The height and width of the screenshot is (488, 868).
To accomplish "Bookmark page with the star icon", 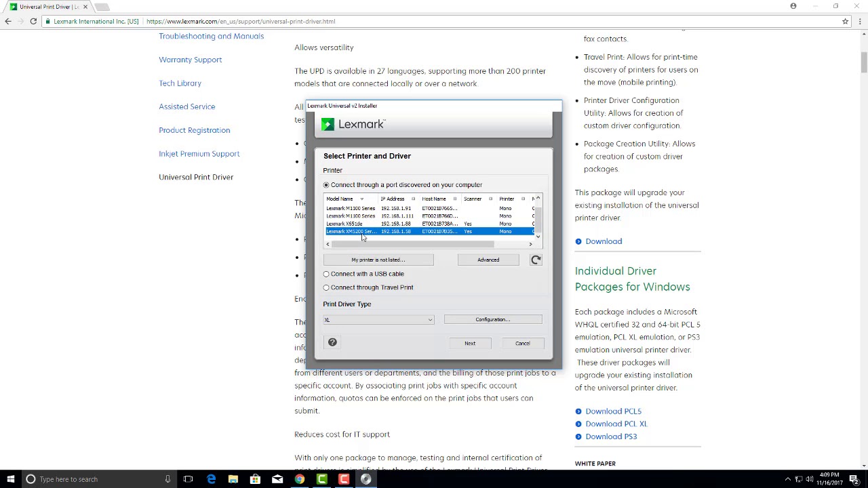I will click(845, 21).
